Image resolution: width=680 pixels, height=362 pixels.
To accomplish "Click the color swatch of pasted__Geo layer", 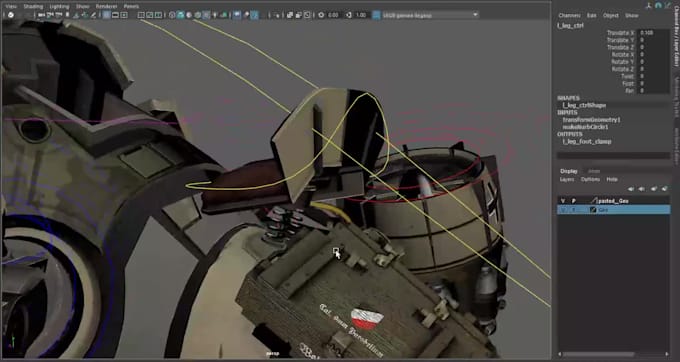I will coord(593,201).
